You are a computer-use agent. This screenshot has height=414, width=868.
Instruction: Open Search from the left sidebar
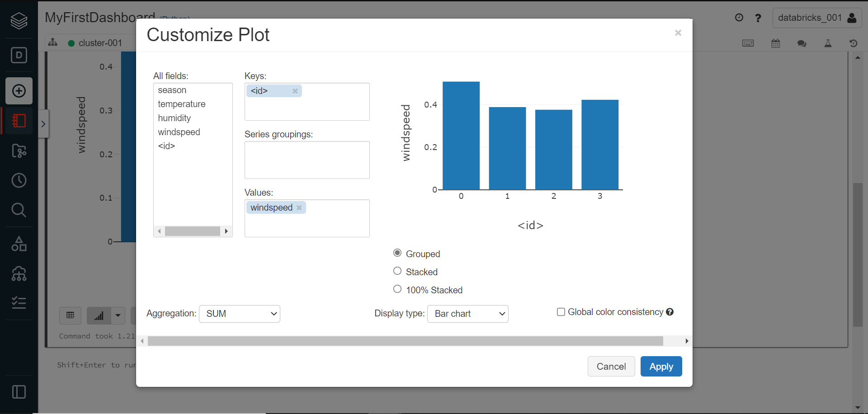coord(19,209)
